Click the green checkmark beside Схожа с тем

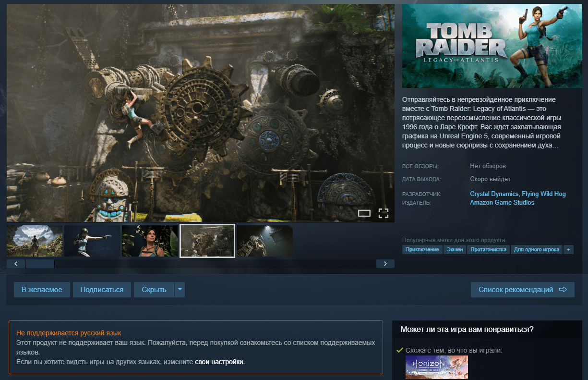[399, 350]
